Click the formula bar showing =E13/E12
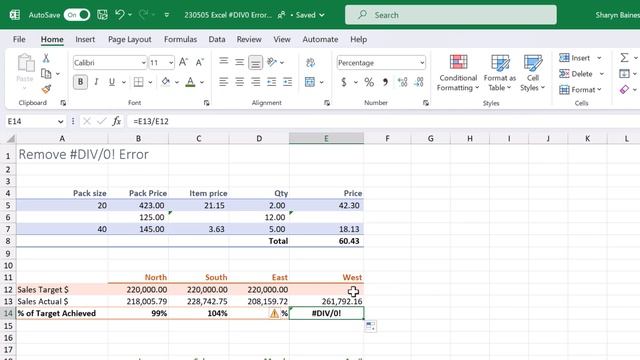This screenshot has width=640, height=360. (384, 121)
